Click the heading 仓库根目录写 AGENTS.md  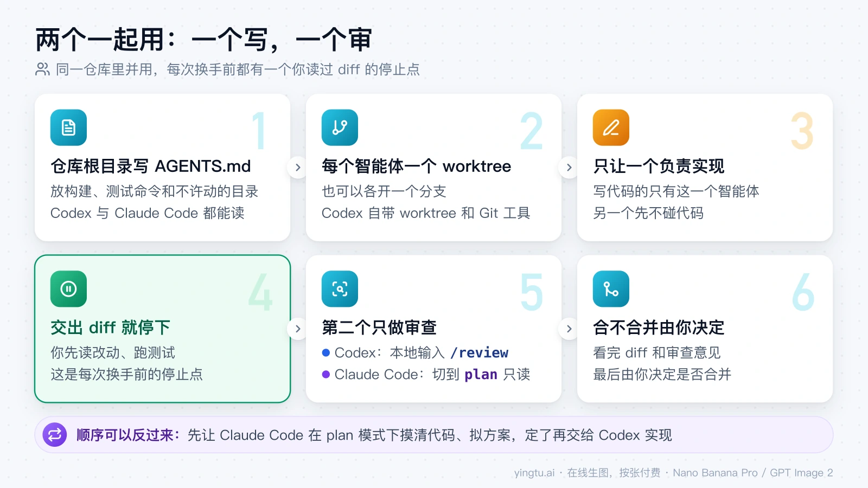tap(151, 166)
